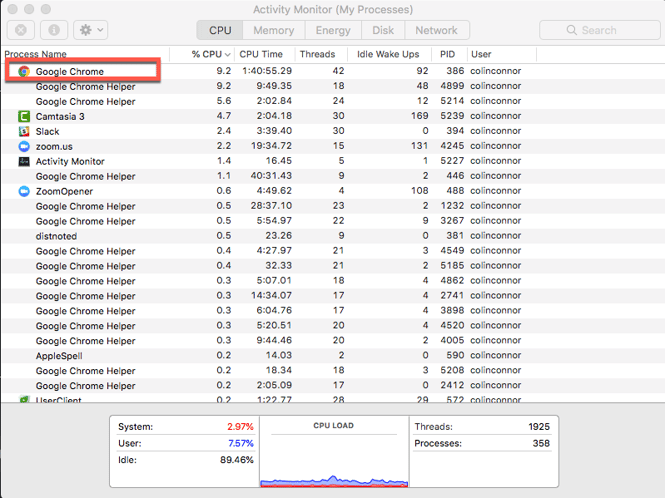The image size is (665, 498).
Task: Click the Quit Process stop icon
Action: click(21, 30)
